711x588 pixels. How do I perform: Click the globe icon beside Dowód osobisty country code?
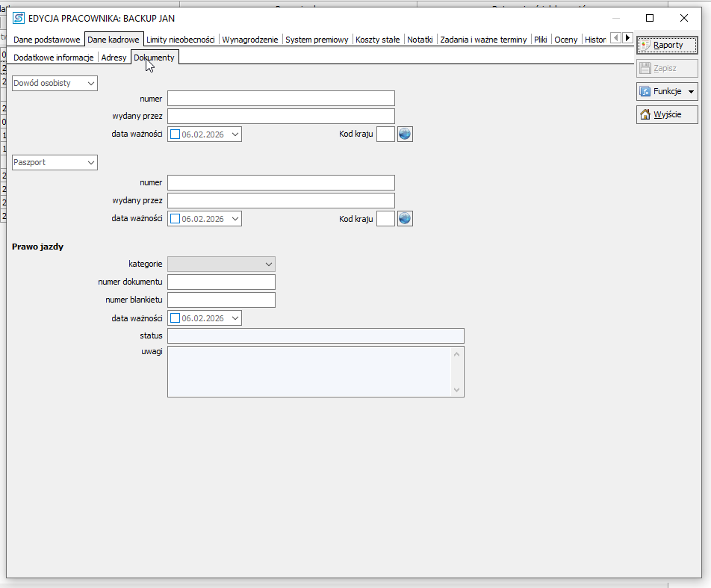(405, 134)
